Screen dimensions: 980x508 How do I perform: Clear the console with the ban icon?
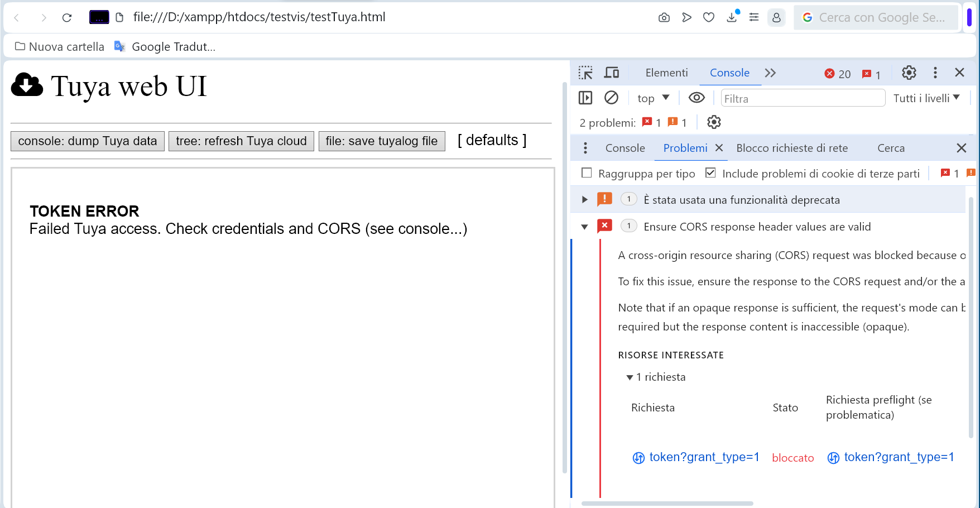[x=612, y=98]
